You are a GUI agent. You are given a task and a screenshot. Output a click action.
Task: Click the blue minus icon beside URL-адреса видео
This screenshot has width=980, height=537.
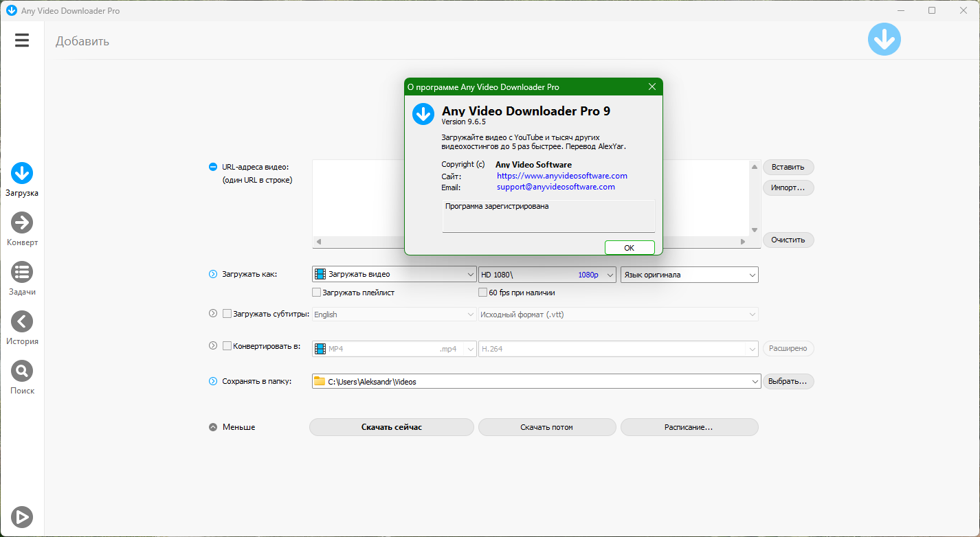pos(213,167)
